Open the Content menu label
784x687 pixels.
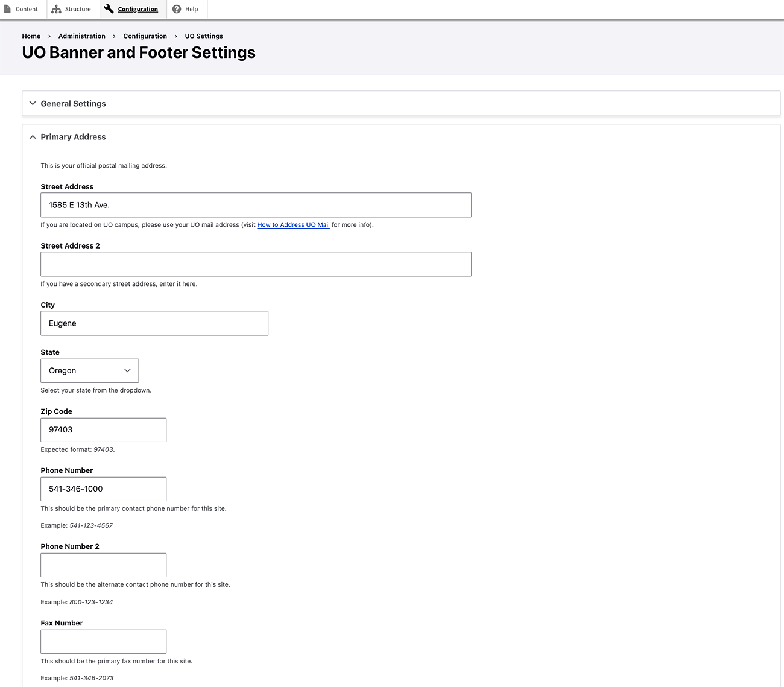click(27, 9)
